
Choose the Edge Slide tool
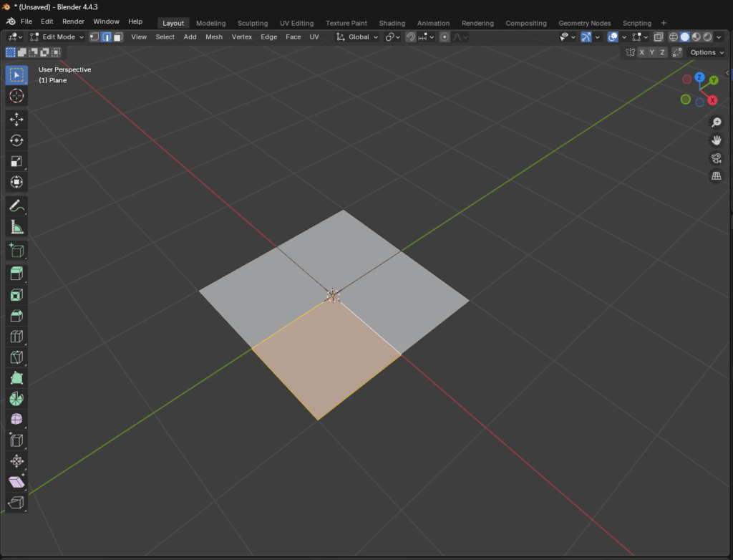pyautogui.click(x=16, y=440)
